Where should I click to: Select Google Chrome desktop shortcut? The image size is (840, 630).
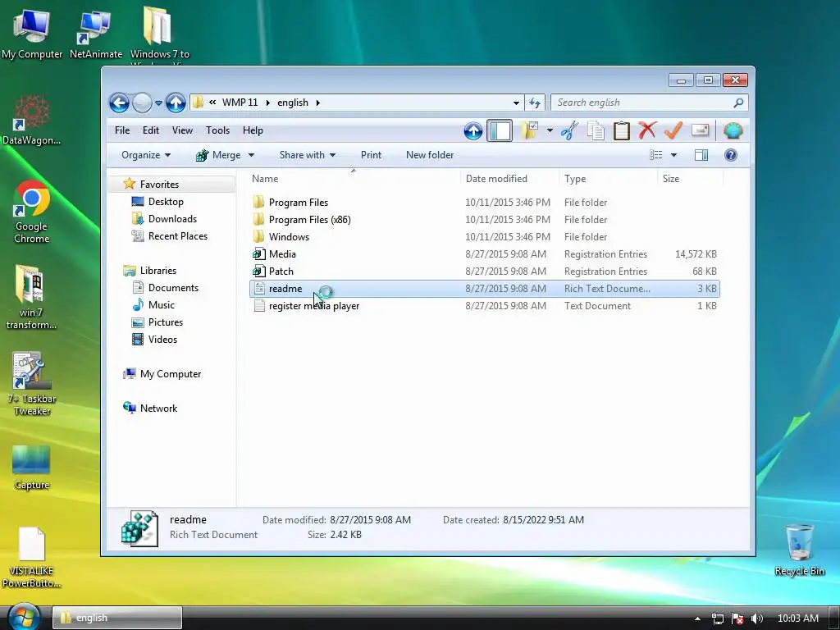tap(32, 212)
